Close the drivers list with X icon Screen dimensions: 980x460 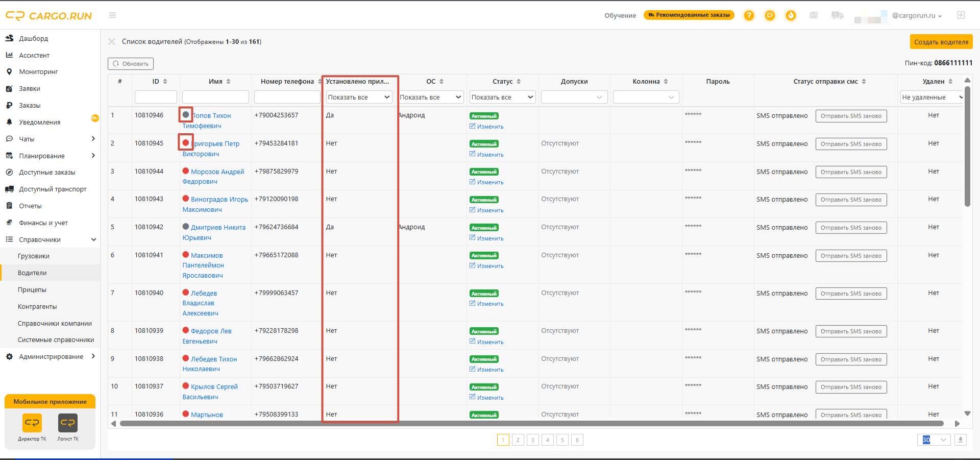pos(112,42)
